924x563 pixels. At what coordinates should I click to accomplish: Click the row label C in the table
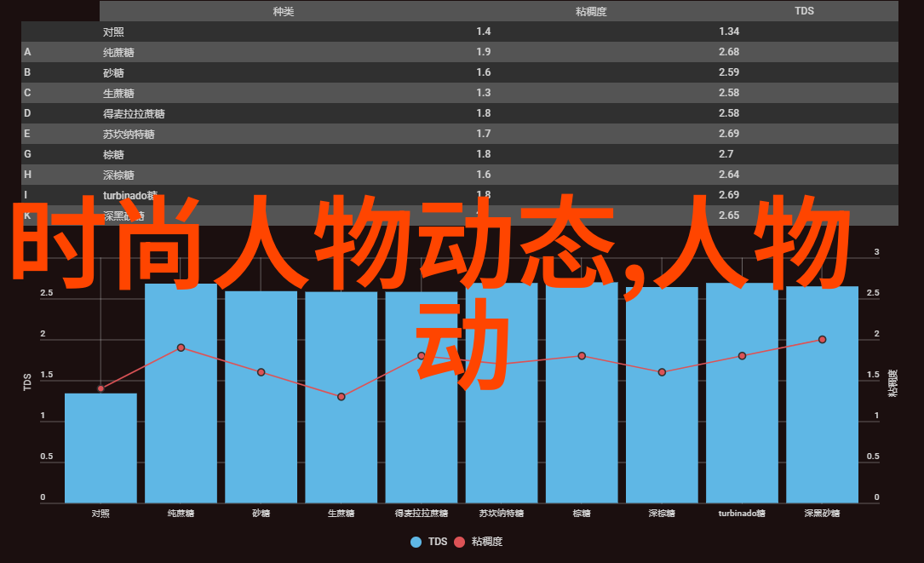point(27,93)
